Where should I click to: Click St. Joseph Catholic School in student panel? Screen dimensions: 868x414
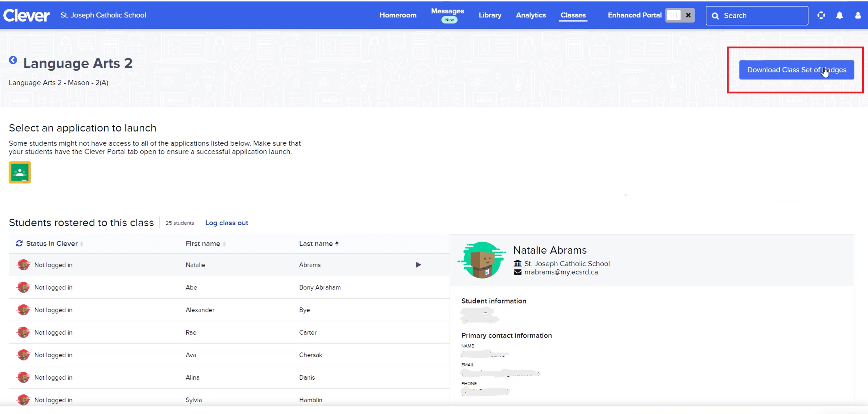pyautogui.click(x=567, y=264)
